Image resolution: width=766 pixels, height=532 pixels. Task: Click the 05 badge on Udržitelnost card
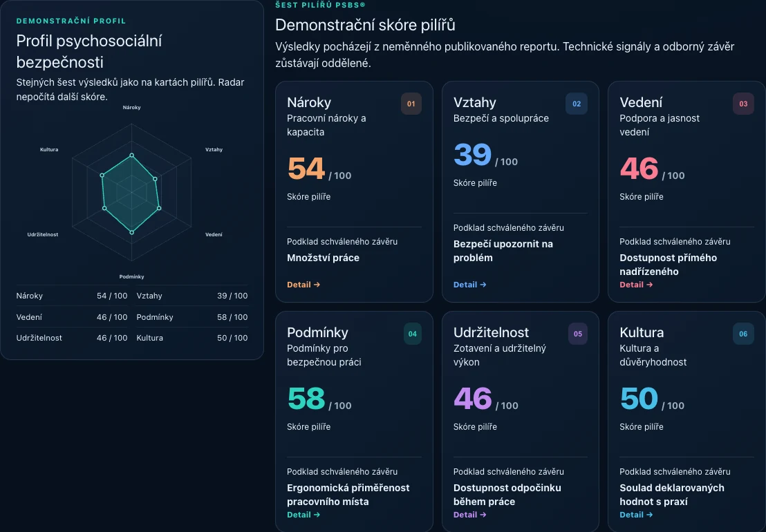pyautogui.click(x=578, y=334)
